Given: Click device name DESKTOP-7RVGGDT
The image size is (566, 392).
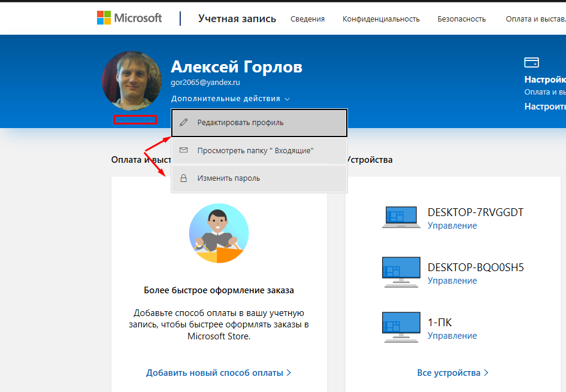Looking at the screenshot, I should pos(476,212).
